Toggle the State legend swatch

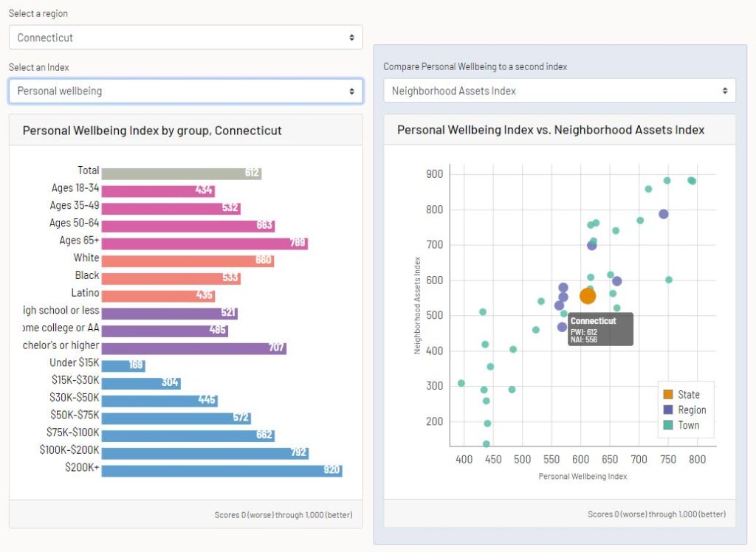click(668, 395)
